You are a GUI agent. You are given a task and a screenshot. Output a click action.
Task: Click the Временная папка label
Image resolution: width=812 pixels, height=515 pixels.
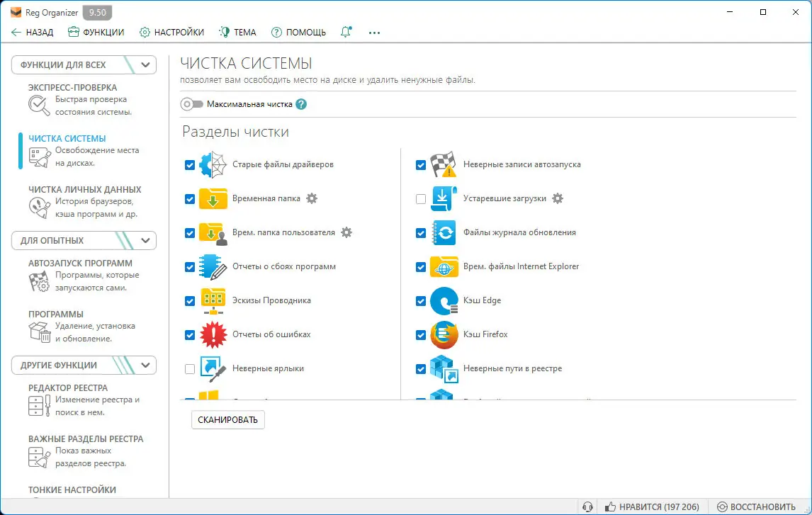pos(266,199)
